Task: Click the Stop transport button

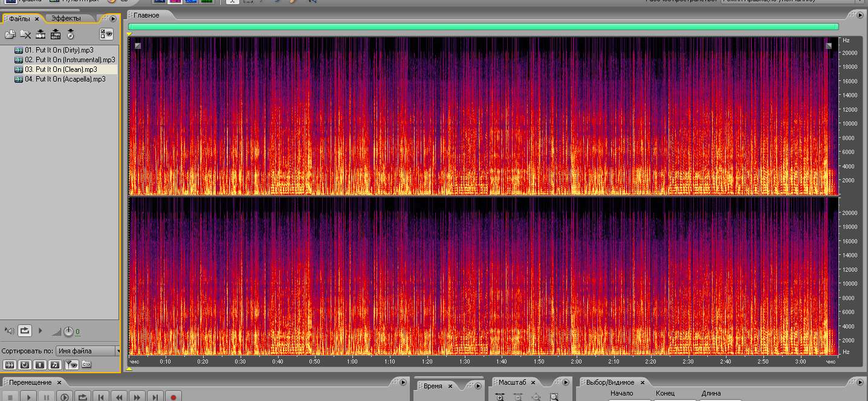Action: (10, 397)
